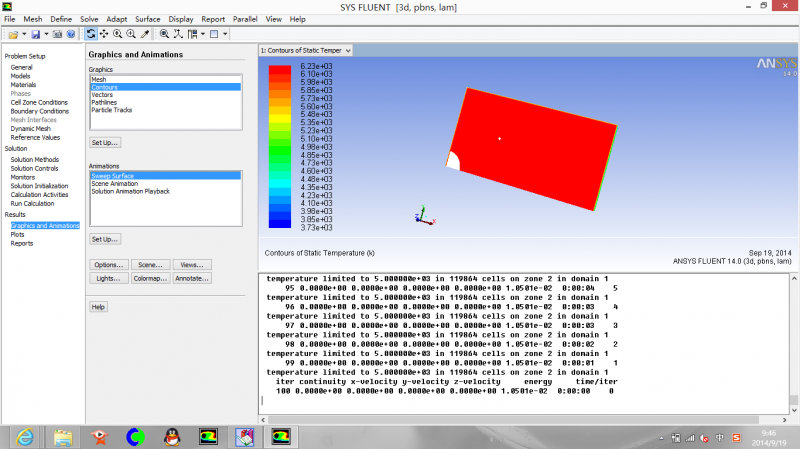The height and width of the screenshot is (449, 800).
Task: Select the rotate view tool
Action: click(x=91, y=34)
